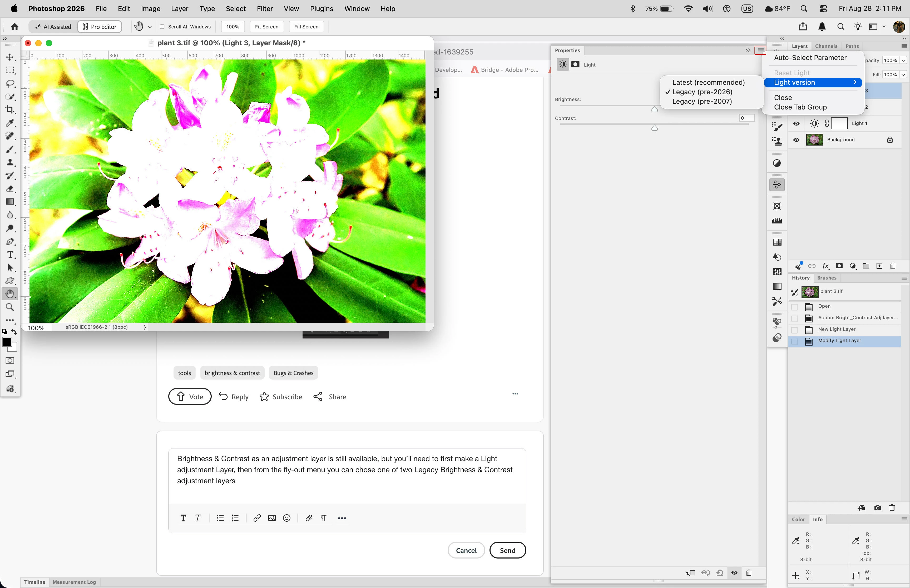Select the Move tool

(x=10, y=57)
